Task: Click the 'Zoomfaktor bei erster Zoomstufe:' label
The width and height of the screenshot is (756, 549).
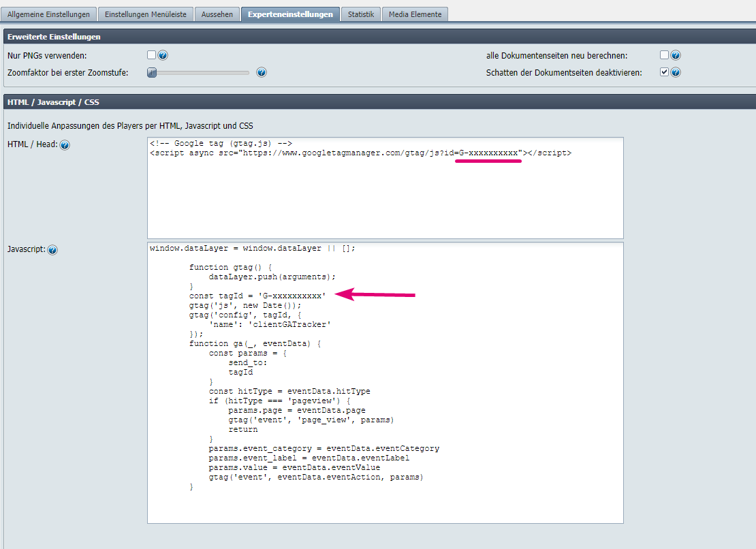Action: pyautogui.click(x=68, y=73)
